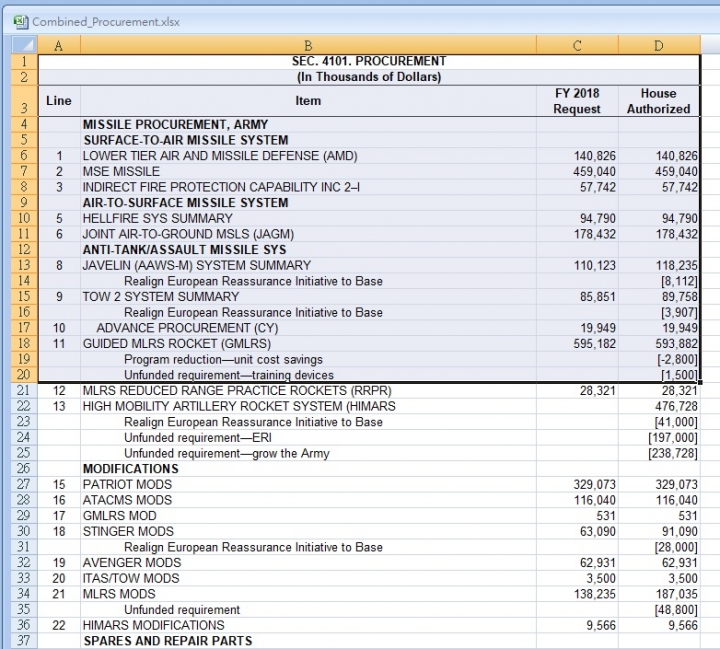Click 'MLRS MODS' cell
This screenshot has width=720, height=649.
click(x=308, y=594)
